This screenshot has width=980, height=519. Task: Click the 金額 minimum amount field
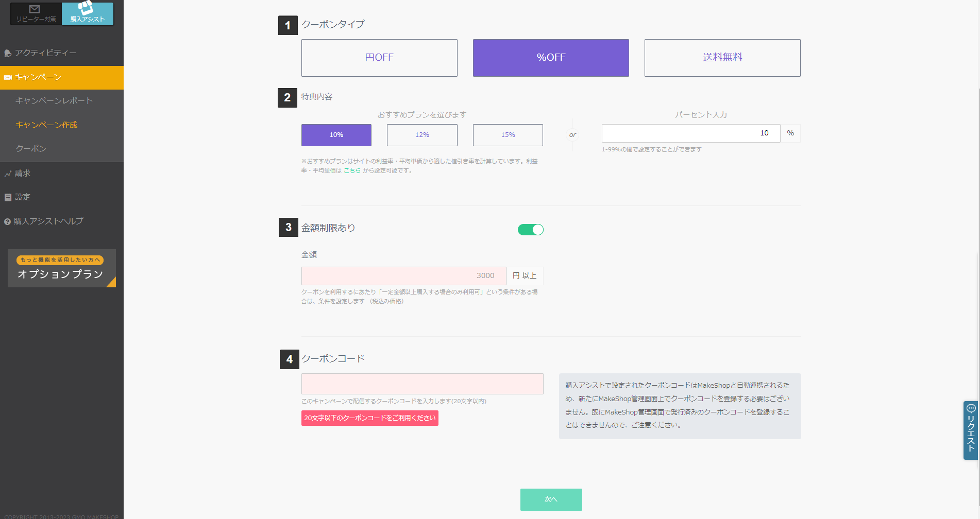(x=403, y=276)
